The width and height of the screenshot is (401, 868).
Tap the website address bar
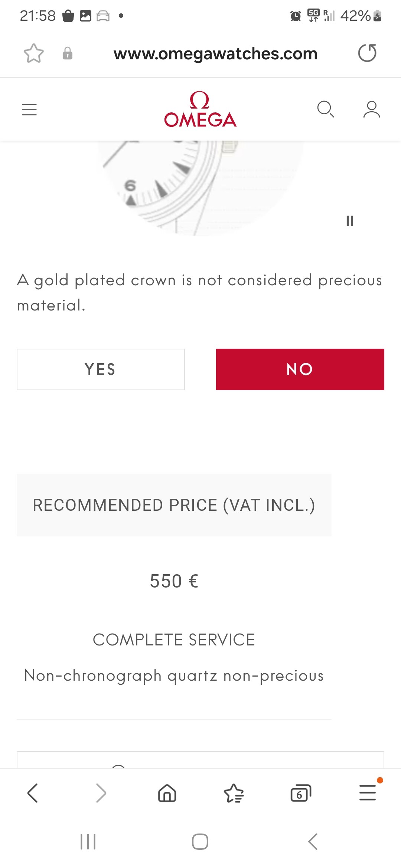pos(215,54)
